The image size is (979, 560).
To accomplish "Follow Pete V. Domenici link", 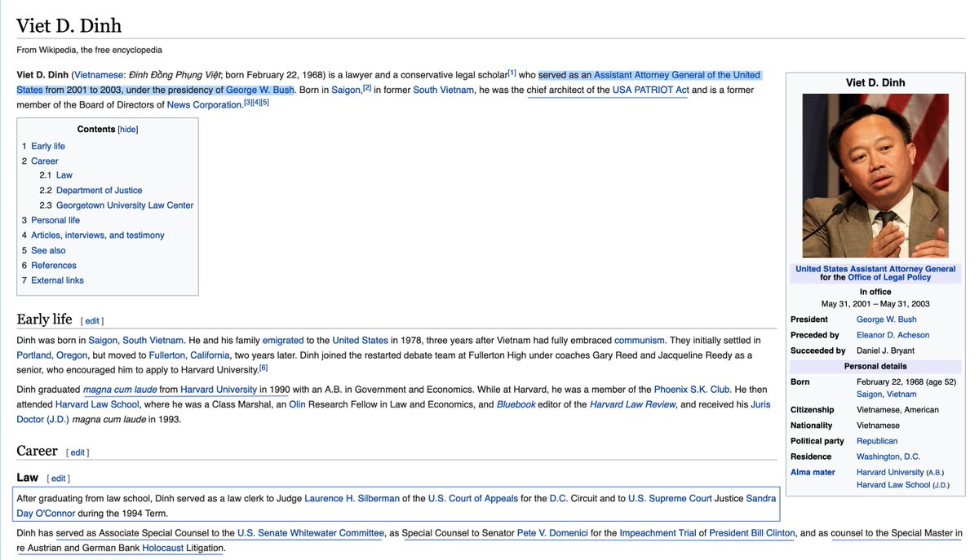I will [x=552, y=533].
